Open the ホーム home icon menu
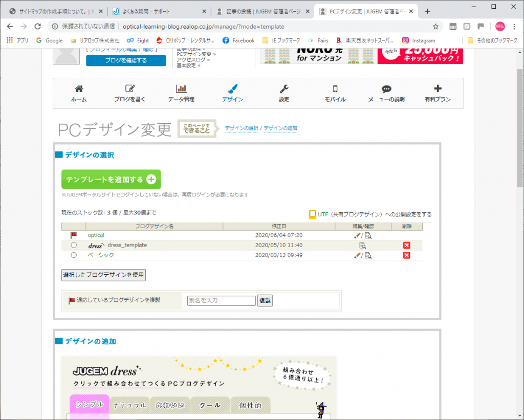The width and height of the screenshot is (524, 420). pyautogui.click(x=78, y=93)
